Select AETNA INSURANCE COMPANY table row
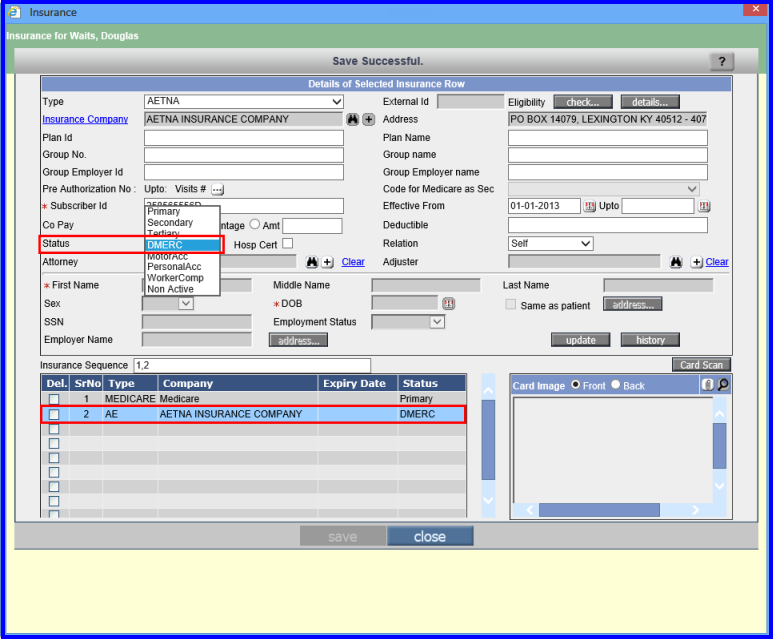Screen dimensions: 773x639 tap(253, 414)
